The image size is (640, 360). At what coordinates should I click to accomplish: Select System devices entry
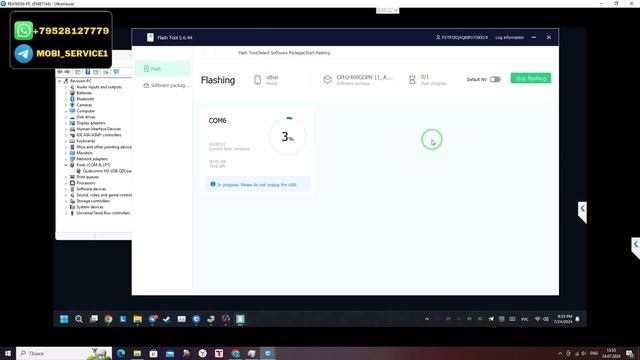click(89, 207)
